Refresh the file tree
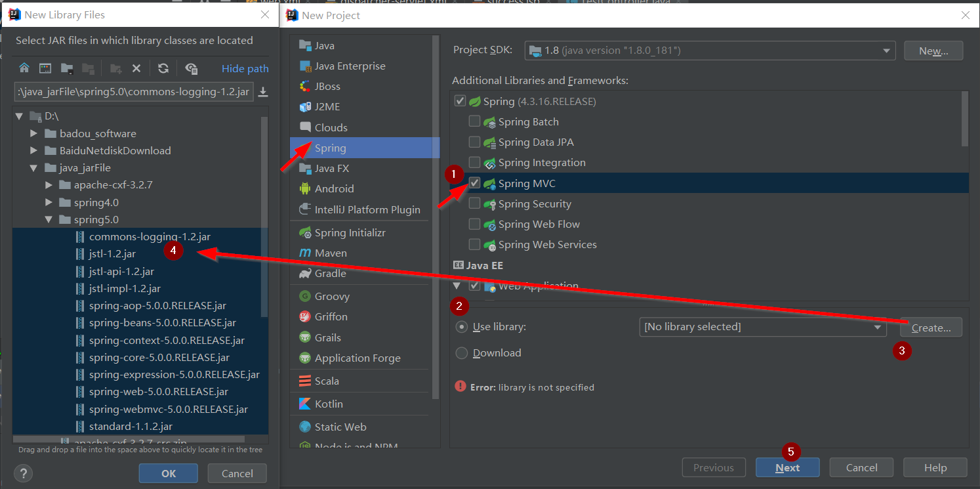This screenshot has height=489, width=980. (x=163, y=68)
